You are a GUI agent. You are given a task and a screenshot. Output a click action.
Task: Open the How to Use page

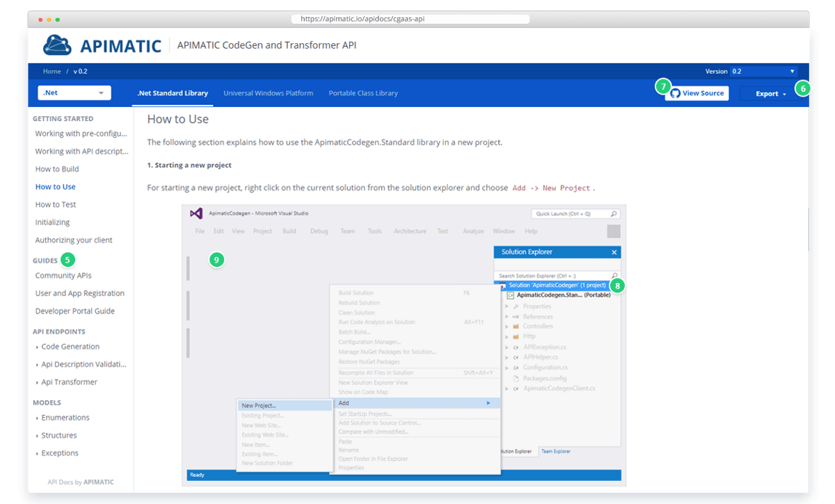pyautogui.click(x=56, y=187)
